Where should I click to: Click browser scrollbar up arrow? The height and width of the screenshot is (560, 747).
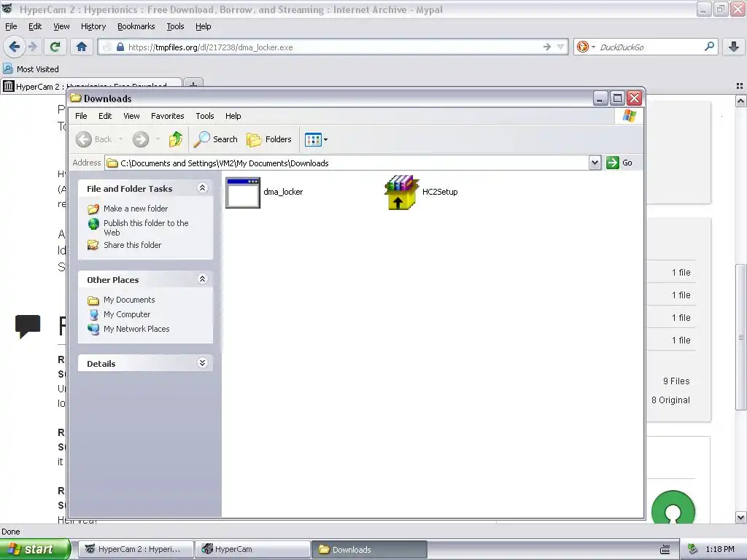click(x=740, y=101)
